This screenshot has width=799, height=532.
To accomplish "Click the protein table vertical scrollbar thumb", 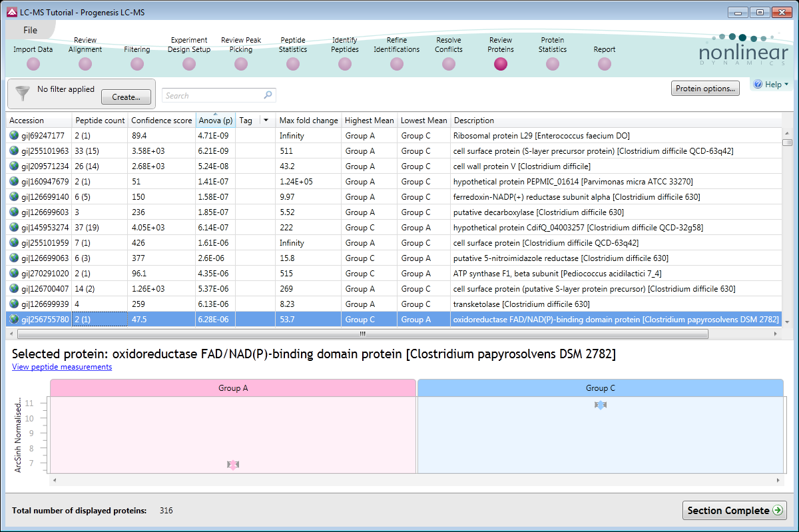I will 787,142.
